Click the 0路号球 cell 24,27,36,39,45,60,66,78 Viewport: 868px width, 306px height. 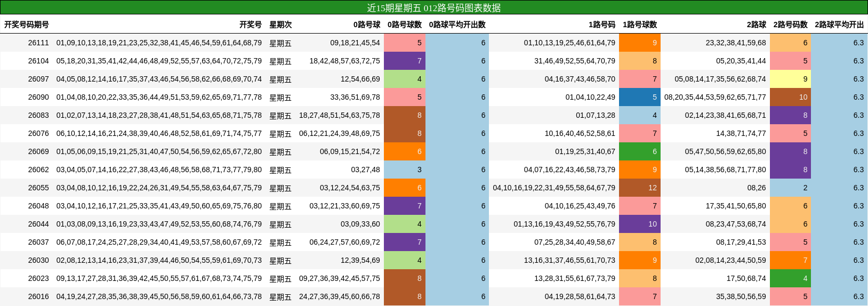[340, 296]
